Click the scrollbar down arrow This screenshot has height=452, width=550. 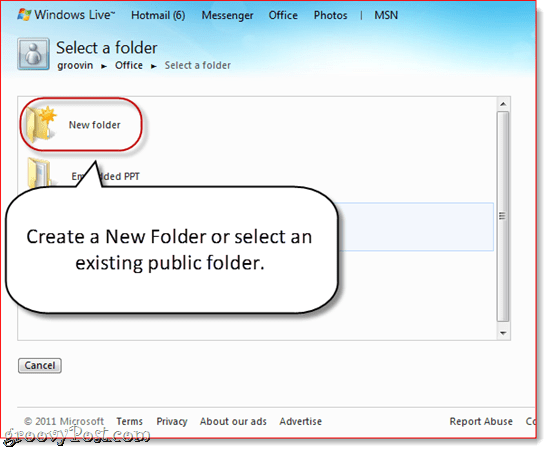[x=503, y=333]
